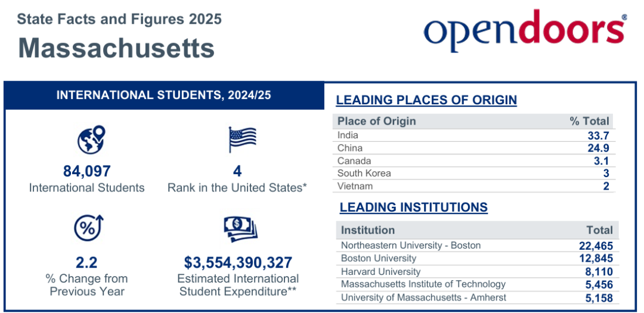Viewport: 644px width, 313px height.
Task: Click the Institution column header
Action: (368, 230)
